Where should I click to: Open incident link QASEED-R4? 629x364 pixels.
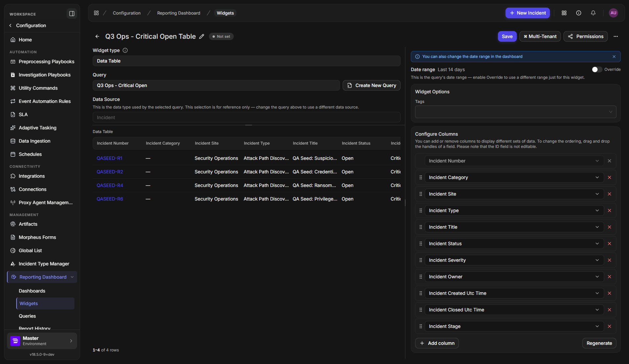point(110,185)
